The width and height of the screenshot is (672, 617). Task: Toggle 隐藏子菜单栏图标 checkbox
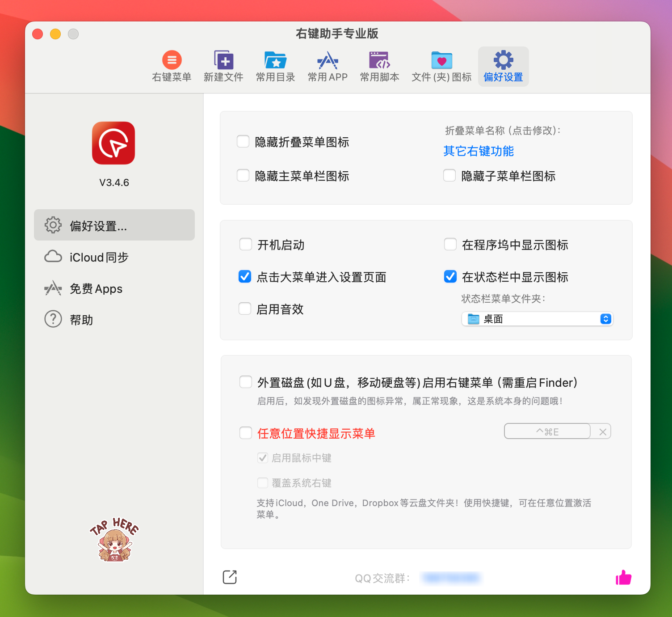[x=449, y=175]
